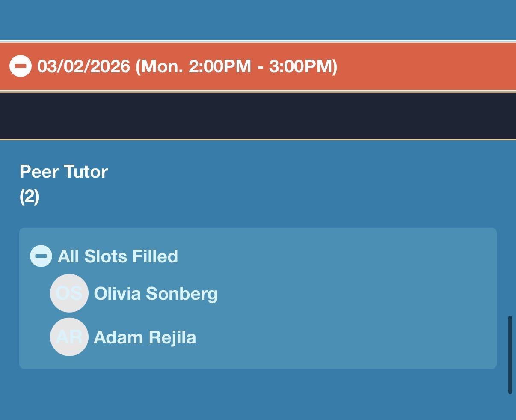Open Olivia Sonberg's name link
516x420 pixels.
[x=156, y=294]
